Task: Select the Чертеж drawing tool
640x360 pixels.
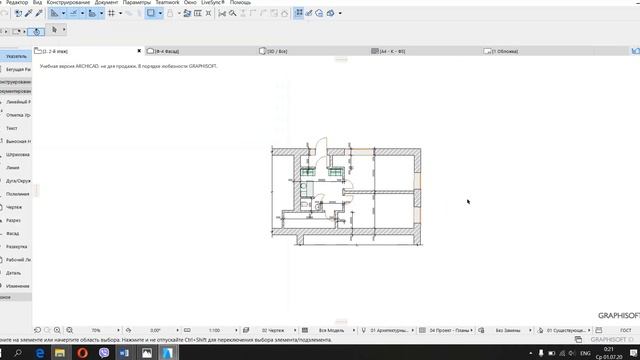Action: (x=14, y=207)
